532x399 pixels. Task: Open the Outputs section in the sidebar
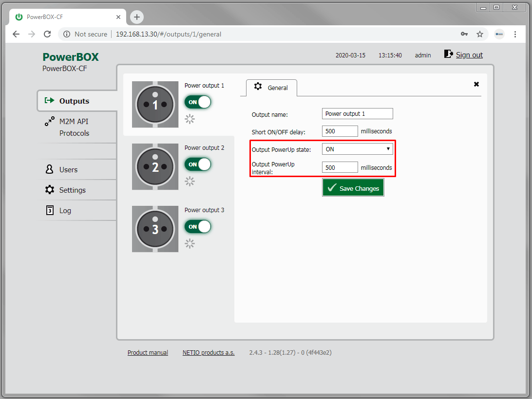point(77,101)
